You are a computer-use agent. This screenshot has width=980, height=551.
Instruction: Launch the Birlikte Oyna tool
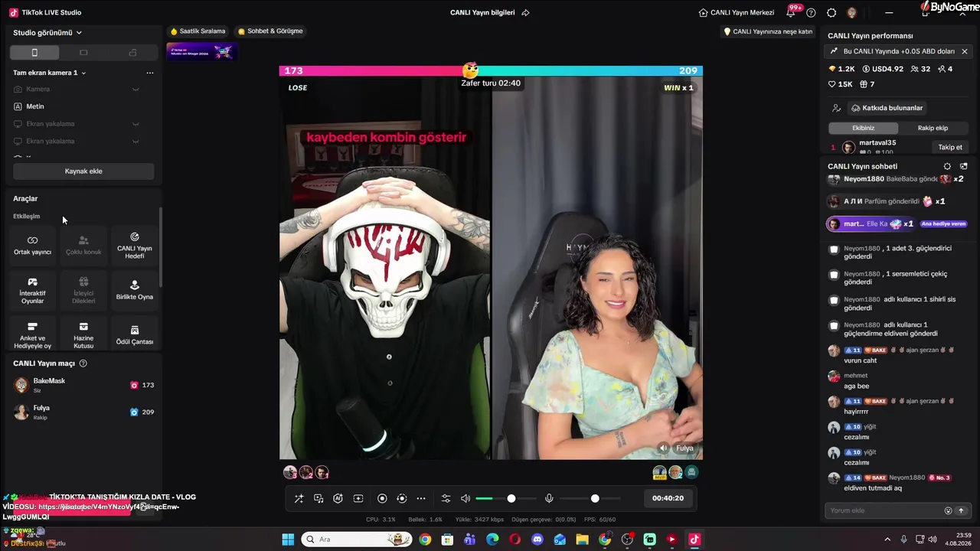135,290
